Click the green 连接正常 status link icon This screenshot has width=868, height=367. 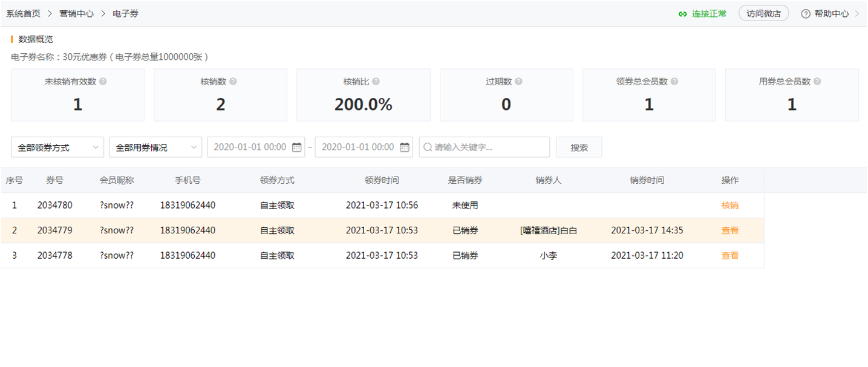point(683,14)
